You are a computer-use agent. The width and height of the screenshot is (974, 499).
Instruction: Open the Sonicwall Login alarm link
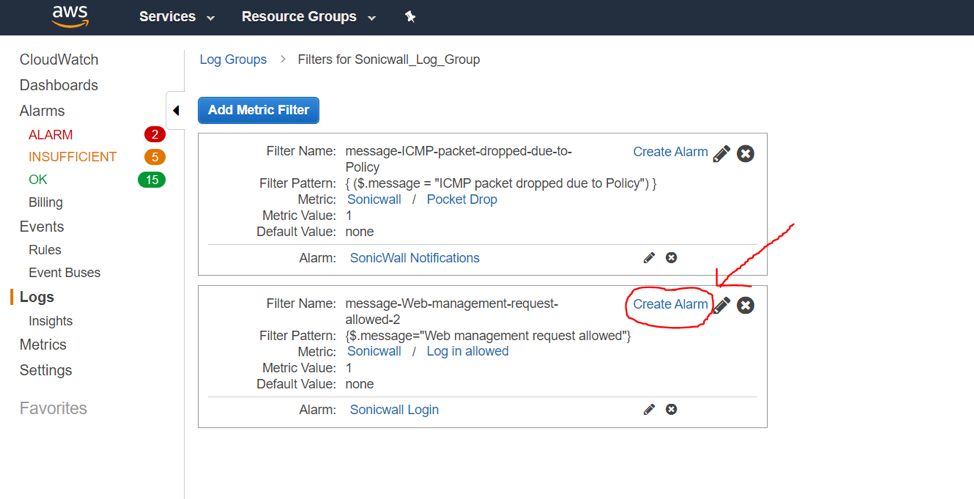pos(394,410)
